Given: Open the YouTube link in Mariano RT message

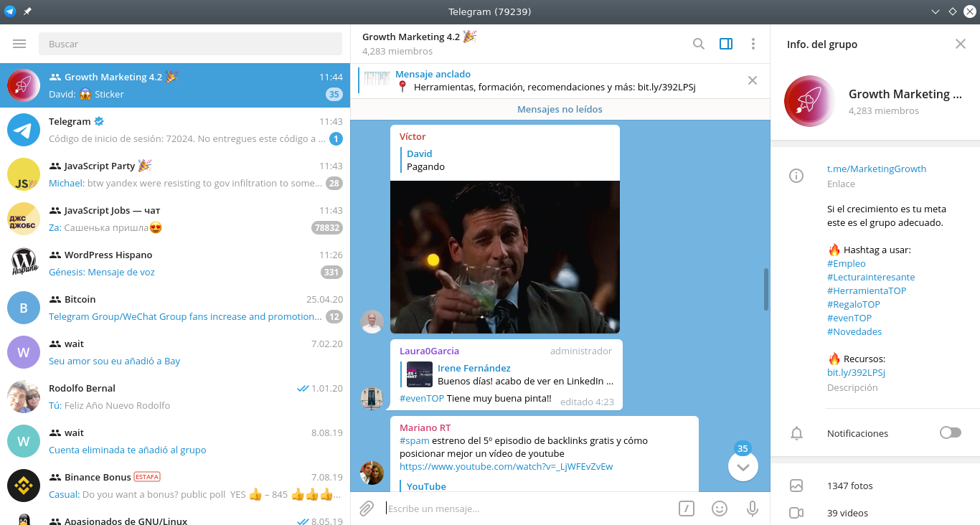Looking at the screenshot, I should (507, 466).
